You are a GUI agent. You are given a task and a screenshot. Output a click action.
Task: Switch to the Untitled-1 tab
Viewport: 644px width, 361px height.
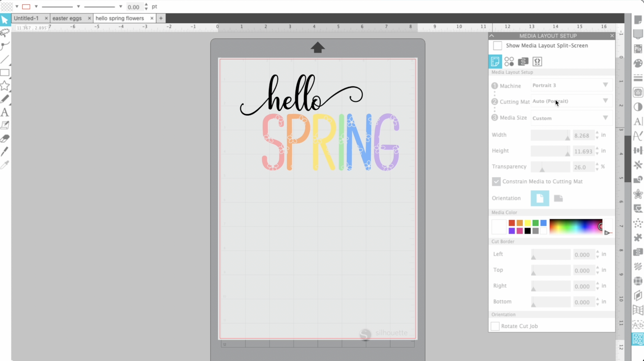(x=27, y=18)
